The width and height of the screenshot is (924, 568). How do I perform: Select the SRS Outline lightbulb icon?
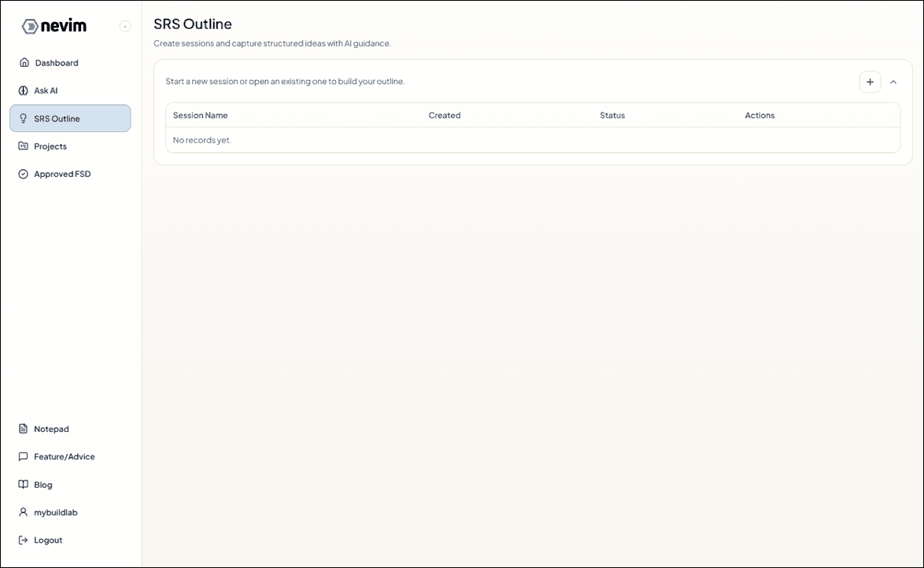point(24,118)
